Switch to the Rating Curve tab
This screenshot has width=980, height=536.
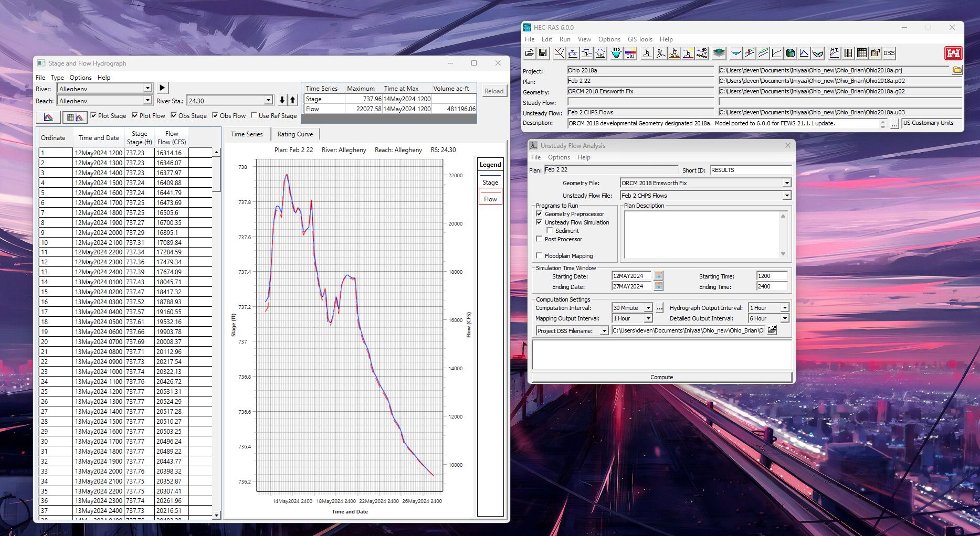295,134
